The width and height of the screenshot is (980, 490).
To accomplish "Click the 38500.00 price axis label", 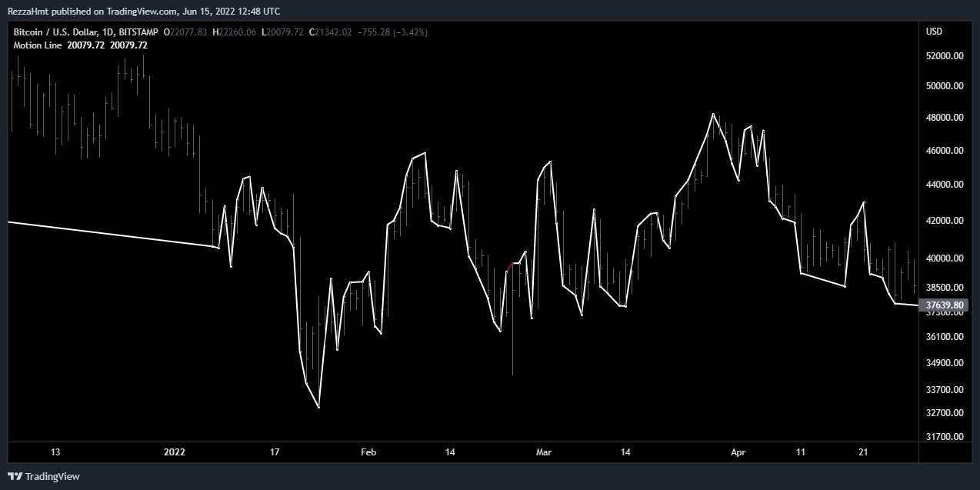I will pos(945,288).
